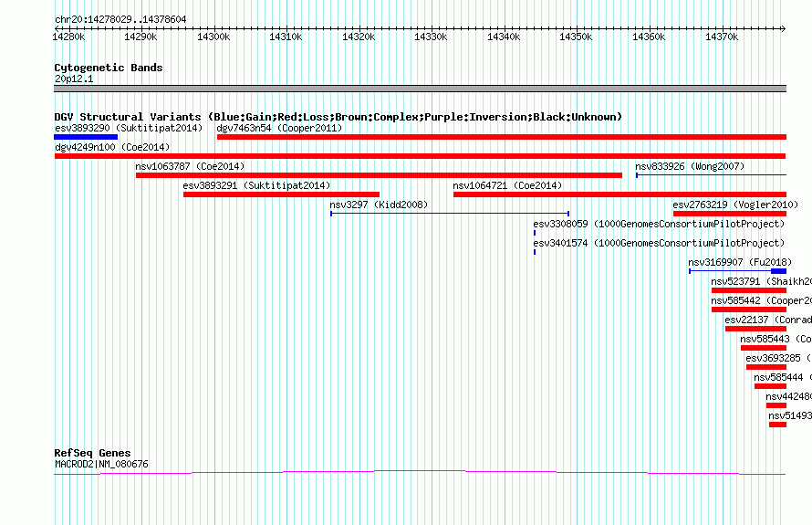The width and height of the screenshot is (812, 525).
Task: Click the right arrowhead of the ruler
Action: click(x=784, y=28)
